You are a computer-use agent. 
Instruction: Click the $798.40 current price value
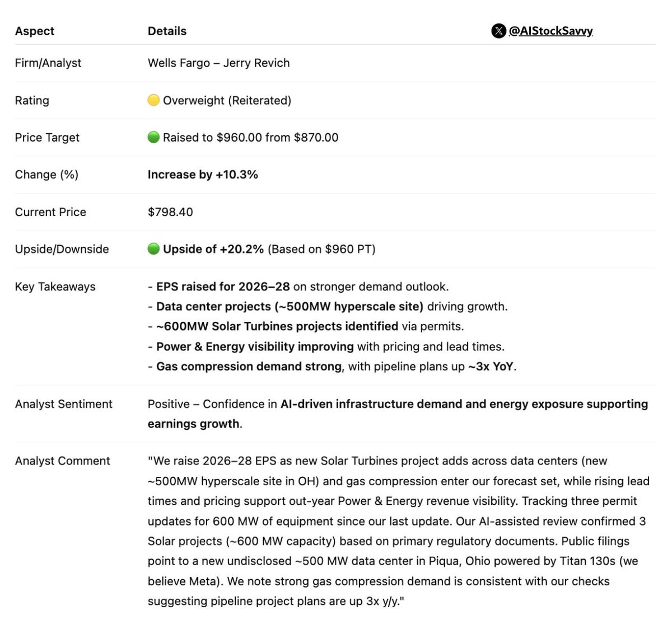coord(170,212)
